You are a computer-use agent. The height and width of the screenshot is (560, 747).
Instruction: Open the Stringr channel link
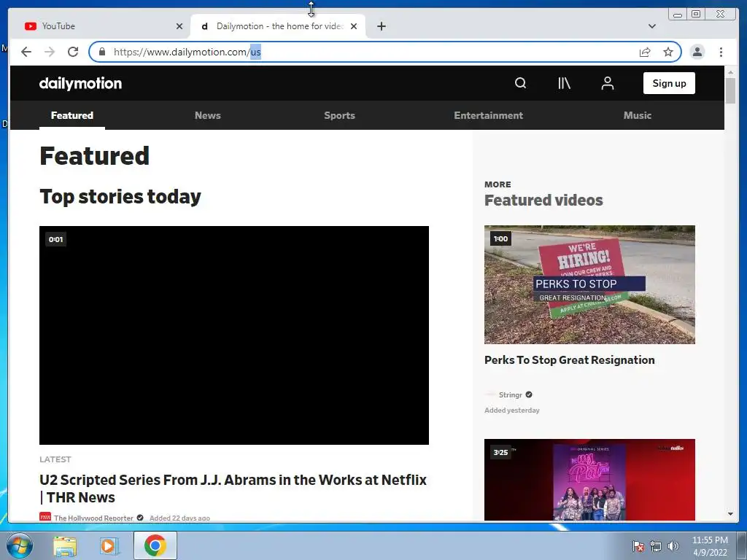(x=510, y=394)
